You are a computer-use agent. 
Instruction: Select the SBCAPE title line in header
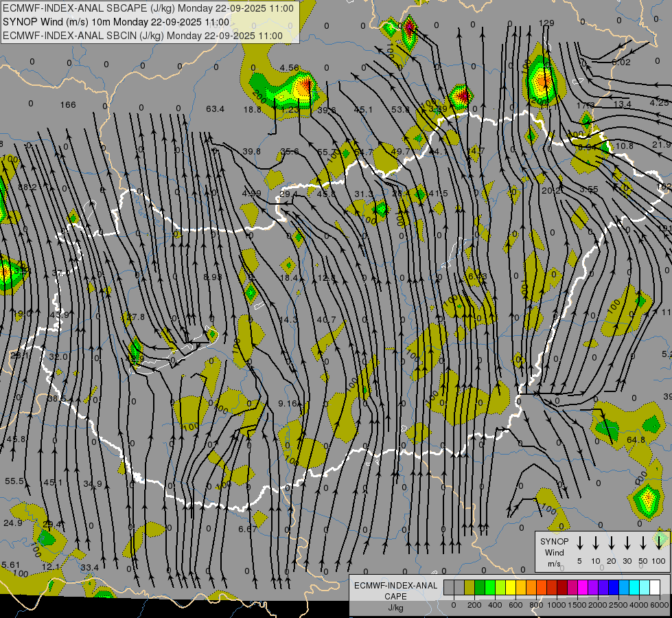148,8
